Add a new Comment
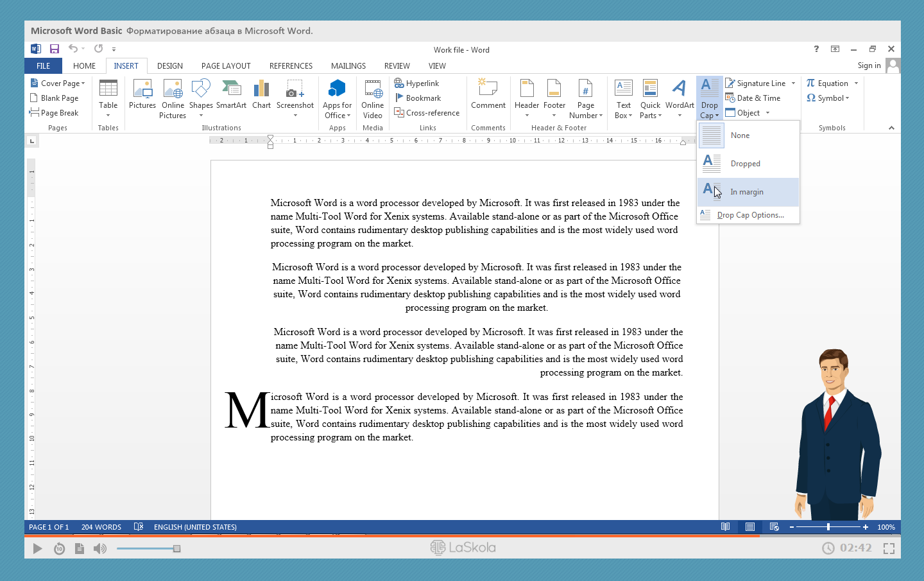924x581 pixels. [488, 95]
